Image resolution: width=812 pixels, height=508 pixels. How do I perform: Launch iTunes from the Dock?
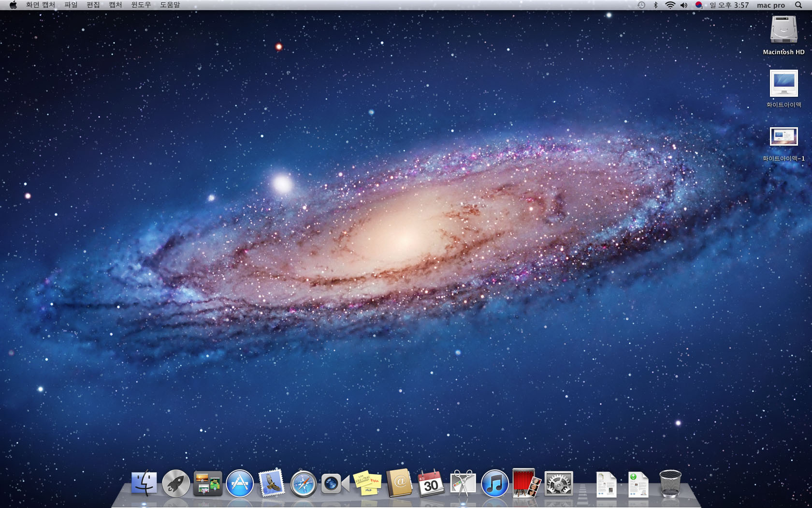494,483
